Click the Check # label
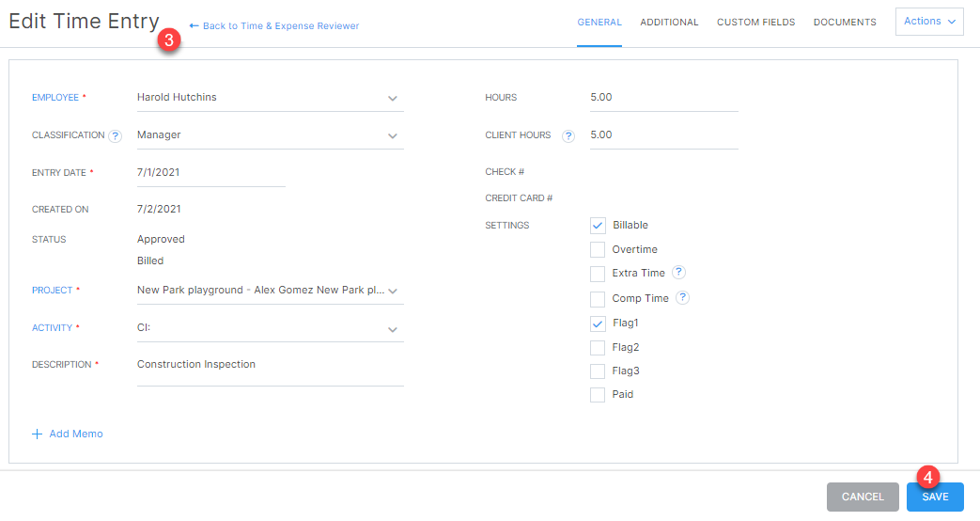 (x=505, y=172)
